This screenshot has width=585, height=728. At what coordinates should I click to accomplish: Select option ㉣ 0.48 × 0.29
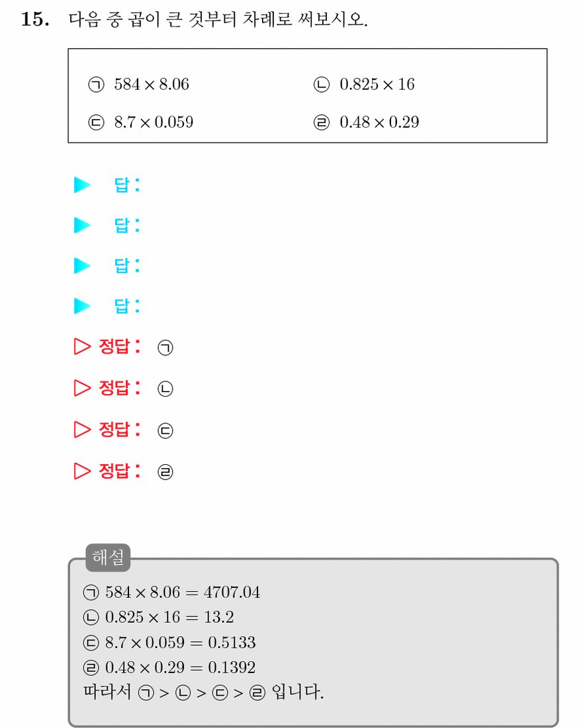click(x=366, y=122)
